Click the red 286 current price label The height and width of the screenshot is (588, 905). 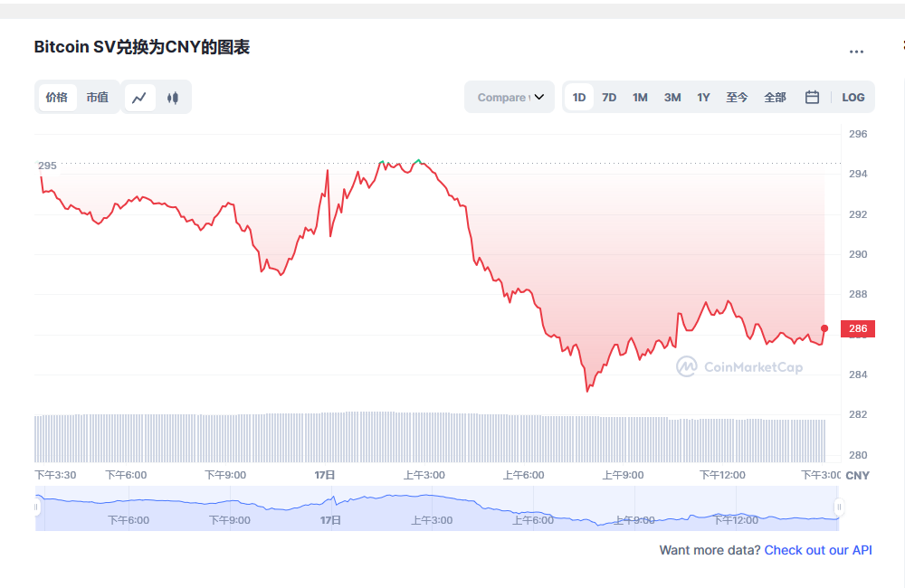pyautogui.click(x=858, y=328)
